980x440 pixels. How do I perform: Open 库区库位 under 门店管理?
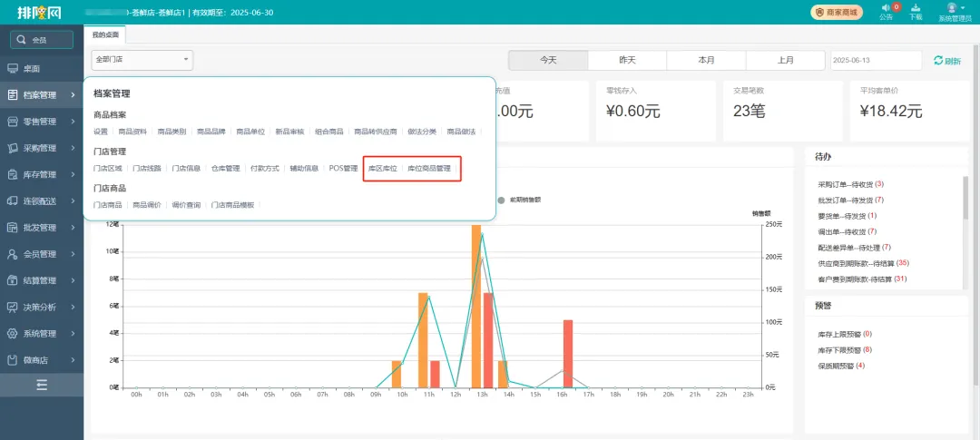click(382, 169)
